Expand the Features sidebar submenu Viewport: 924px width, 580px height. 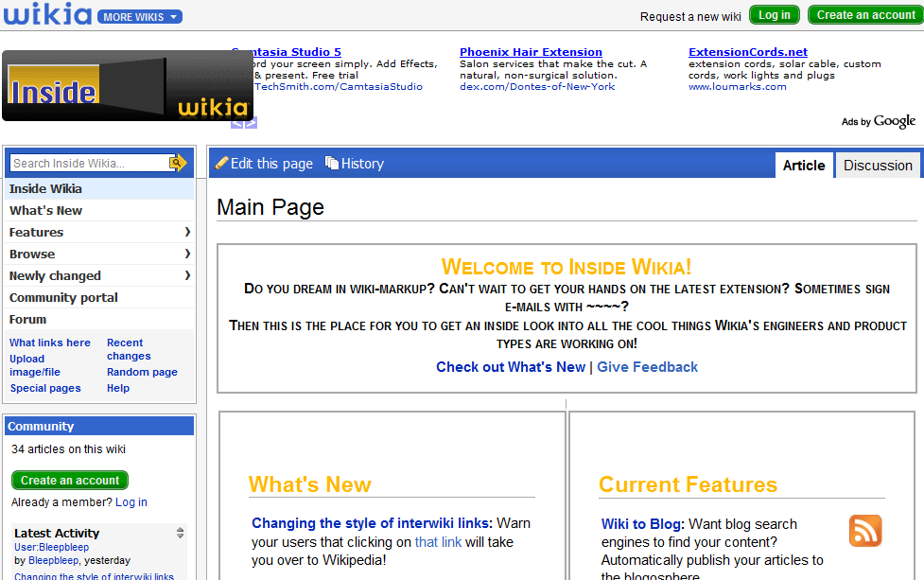click(x=187, y=232)
